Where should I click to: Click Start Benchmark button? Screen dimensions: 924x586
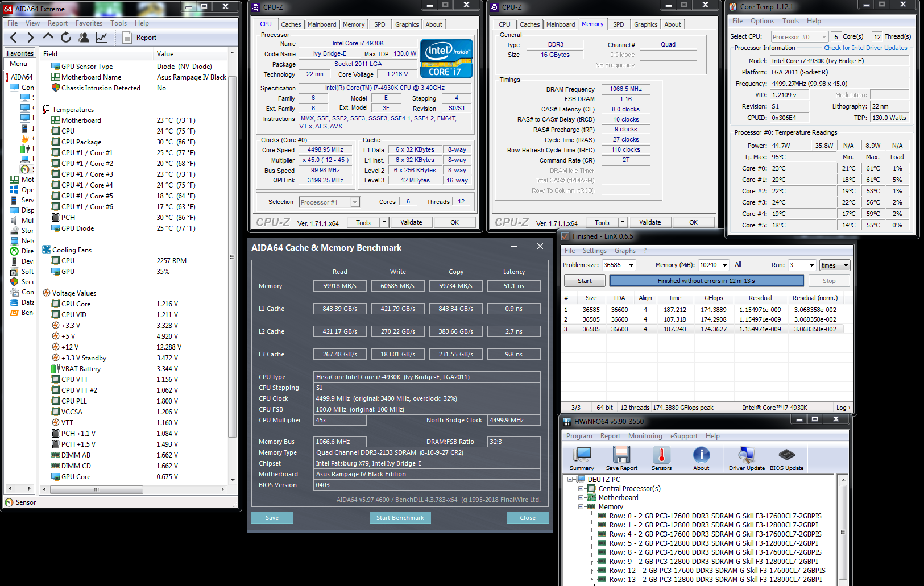point(400,518)
